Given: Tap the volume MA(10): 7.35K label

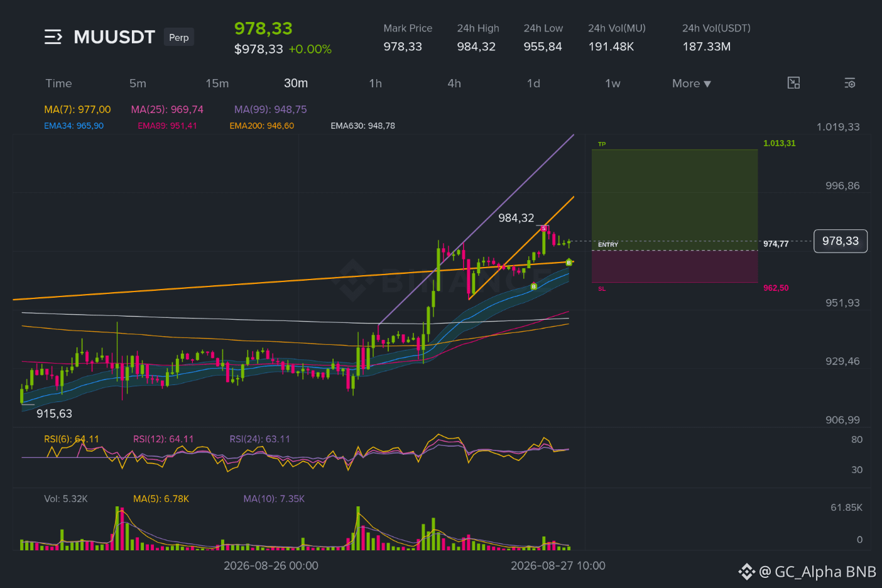Looking at the screenshot, I should [x=274, y=499].
